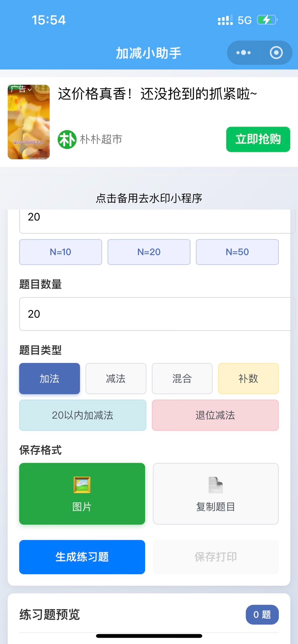Select the 减法 question type
This screenshot has width=298, height=644.
pos(116,379)
